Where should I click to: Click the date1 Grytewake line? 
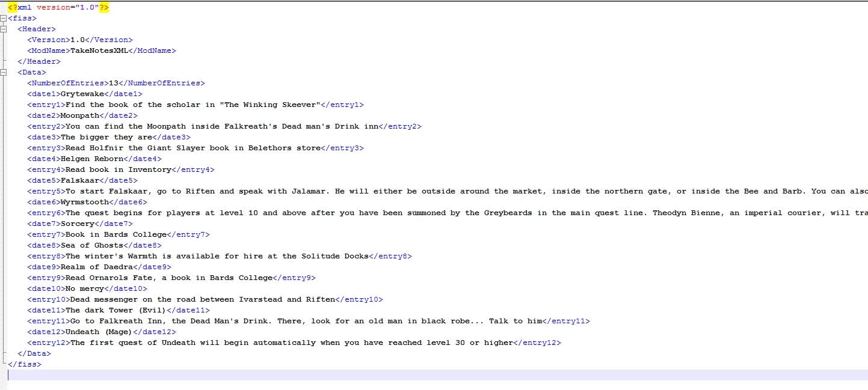click(85, 94)
